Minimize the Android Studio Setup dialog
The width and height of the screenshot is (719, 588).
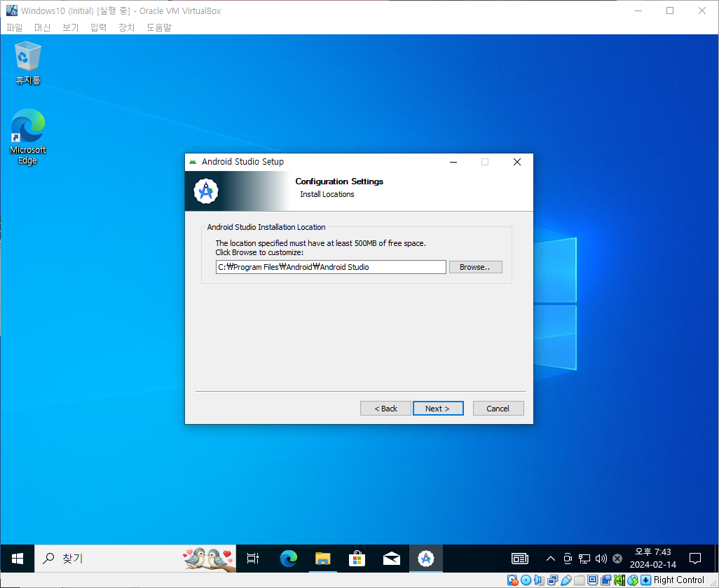click(453, 162)
